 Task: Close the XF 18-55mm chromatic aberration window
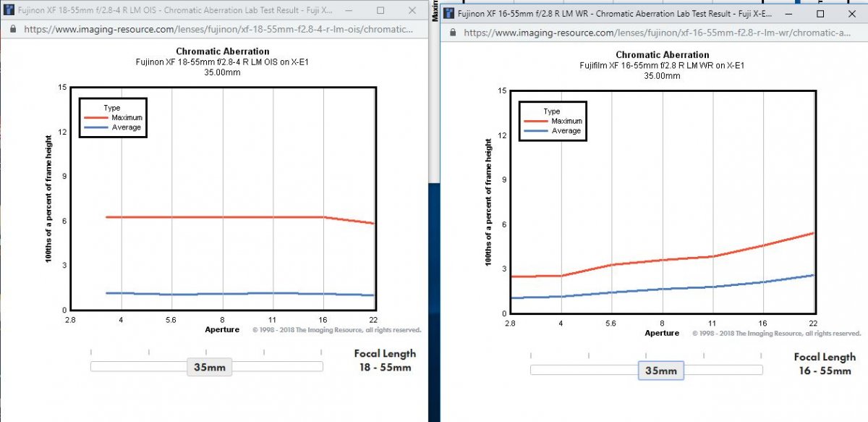[412, 11]
